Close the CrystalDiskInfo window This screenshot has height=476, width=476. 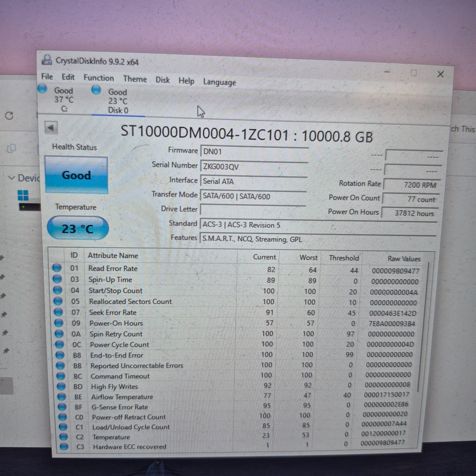click(x=440, y=74)
